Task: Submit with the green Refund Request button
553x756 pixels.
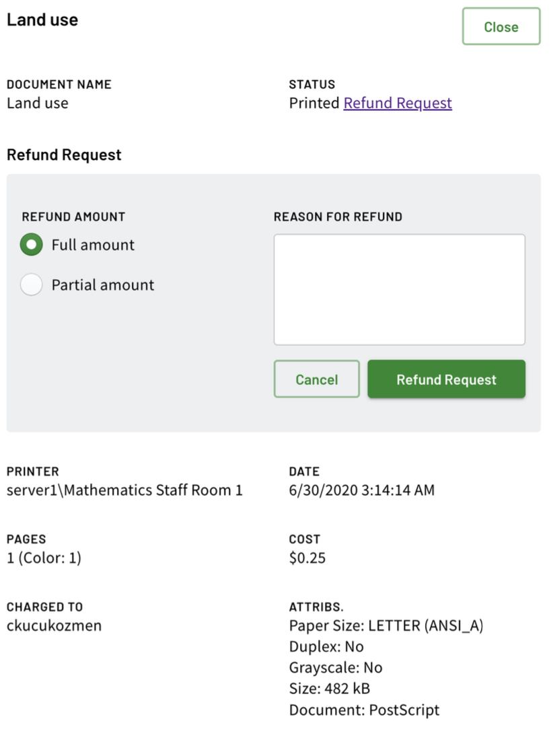Action: coord(446,380)
